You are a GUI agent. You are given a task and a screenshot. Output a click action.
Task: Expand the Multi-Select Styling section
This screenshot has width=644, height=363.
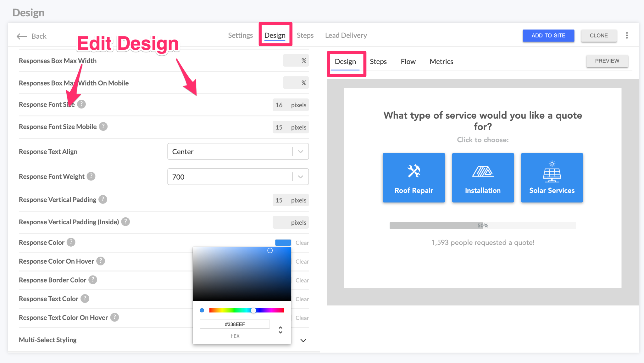303,340
